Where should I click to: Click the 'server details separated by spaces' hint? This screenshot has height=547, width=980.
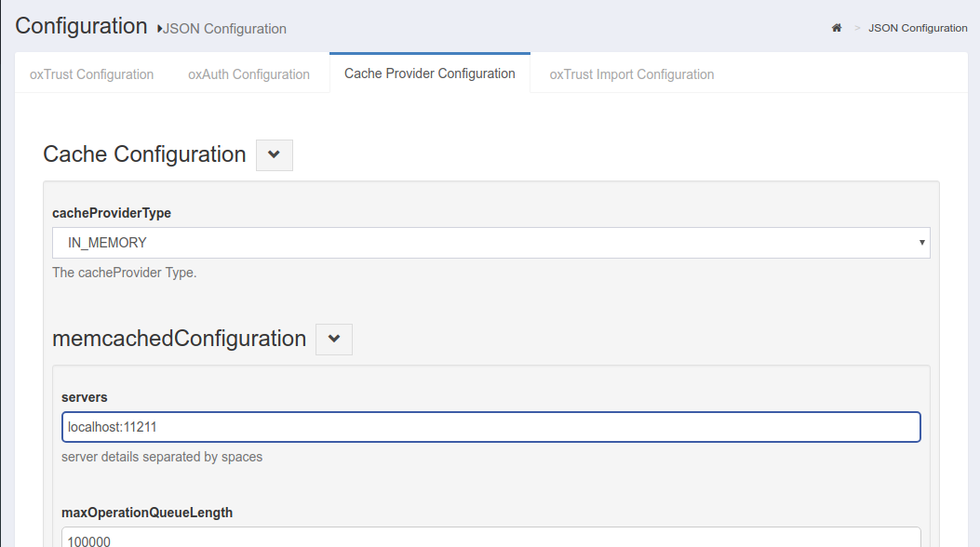[x=162, y=457]
